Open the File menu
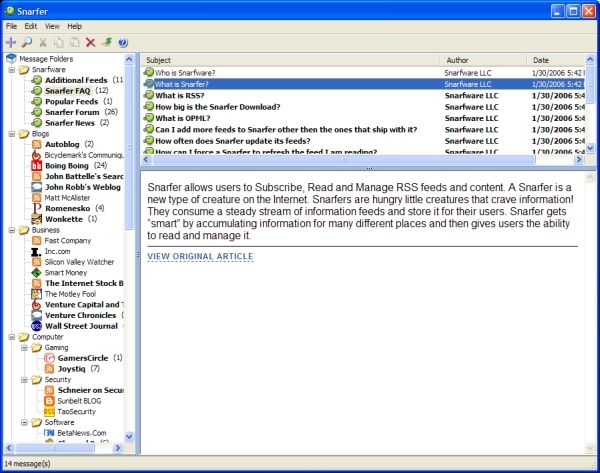This screenshot has width=600, height=473. click(x=11, y=26)
